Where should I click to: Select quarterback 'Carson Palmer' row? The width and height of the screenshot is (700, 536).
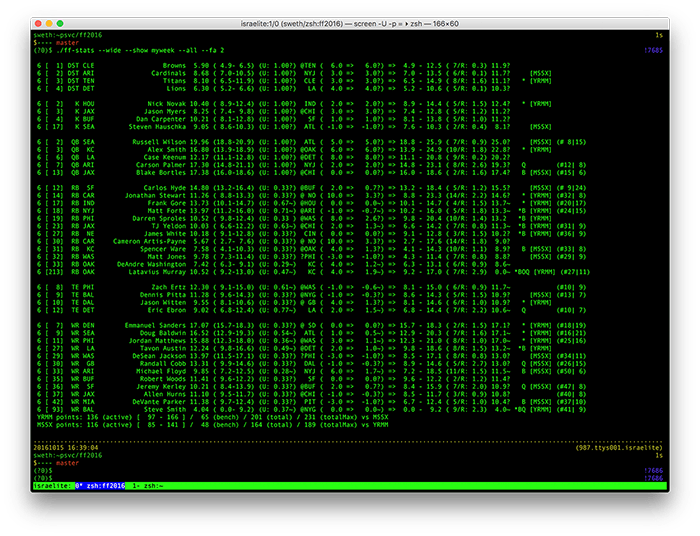tap(312, 165)
